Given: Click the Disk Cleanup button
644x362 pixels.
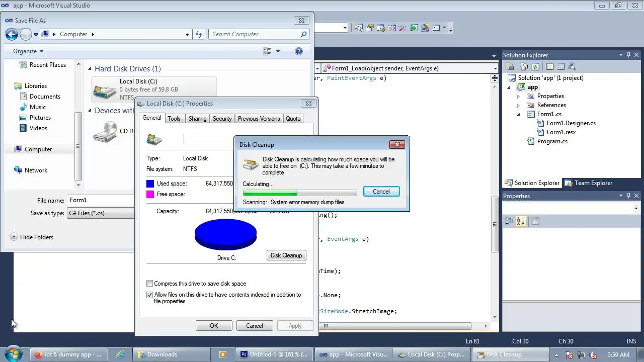Looking at the screenshot, I should (x=286, y=255).
